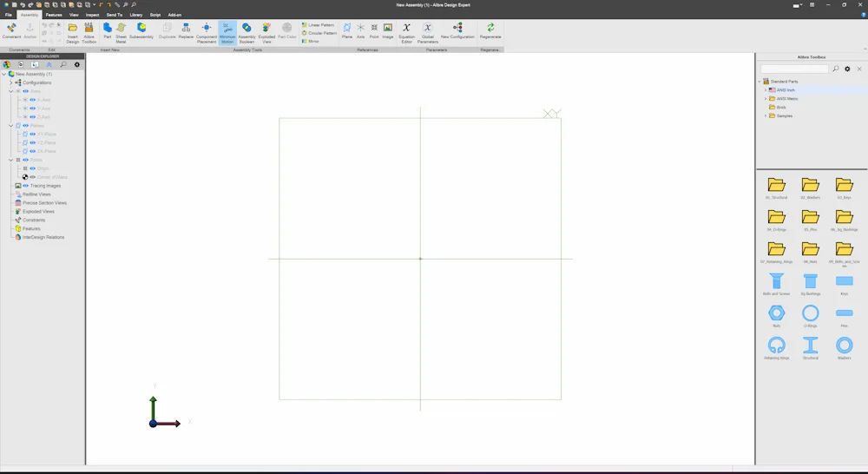
Task: Collapse the New Assembly (1) root node
Action: (3, 74)
